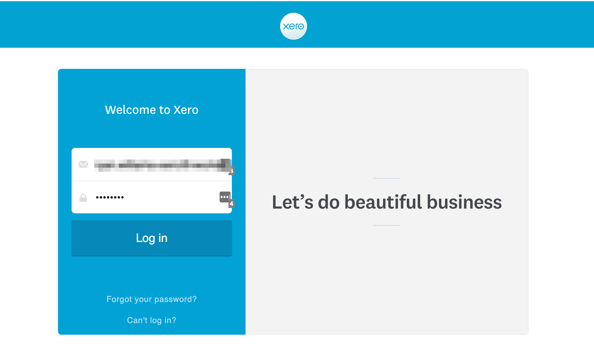594x364 pixels.
Task: Click the envelope icon in email field
Action: (83, 164)
